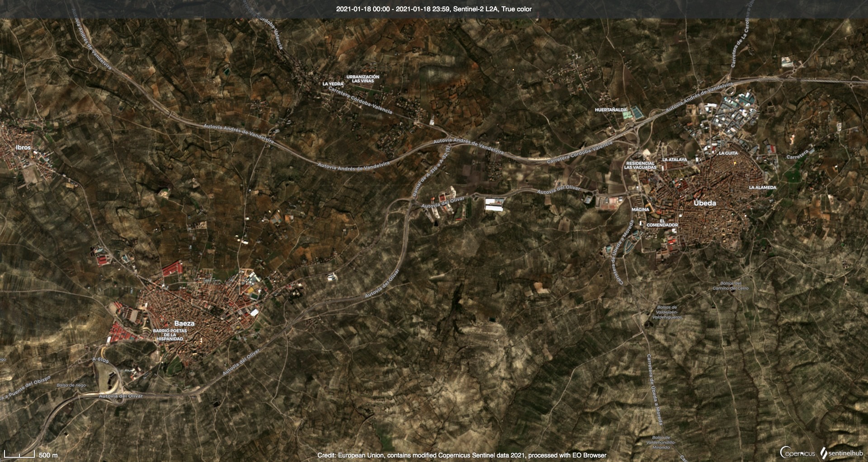Click the Baeza town label
This screenshot has height=462, width=868.
[x=184, y=323]
